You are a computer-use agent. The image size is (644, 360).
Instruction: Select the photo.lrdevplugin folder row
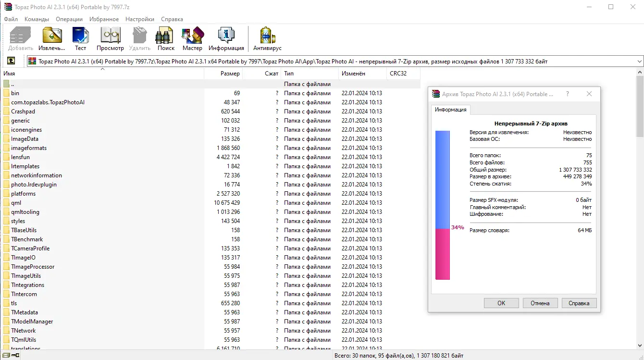[210, 184]
